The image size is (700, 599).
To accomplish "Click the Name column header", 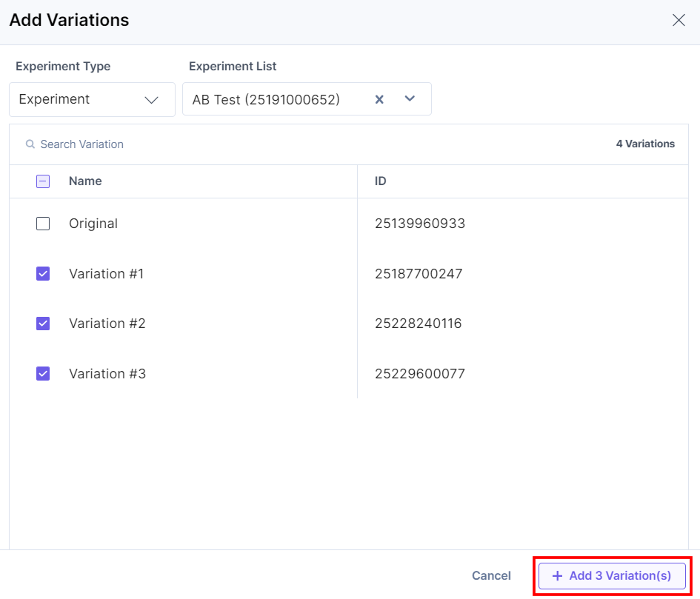I will point(85,181).
